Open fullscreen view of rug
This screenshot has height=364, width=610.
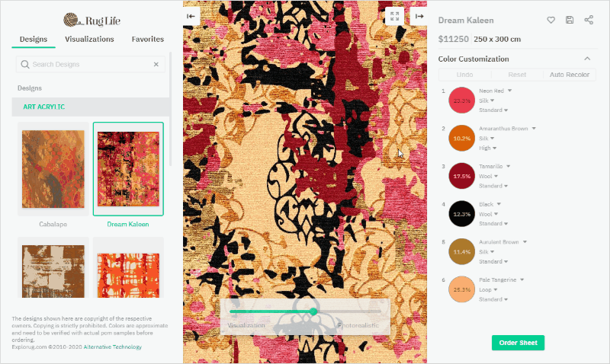(x=394, y=16)
